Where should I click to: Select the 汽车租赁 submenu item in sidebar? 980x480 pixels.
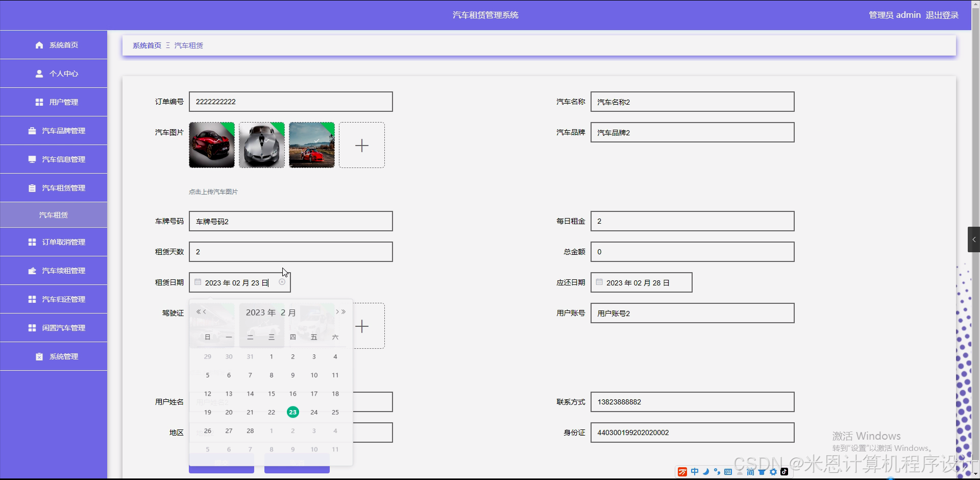54,215
